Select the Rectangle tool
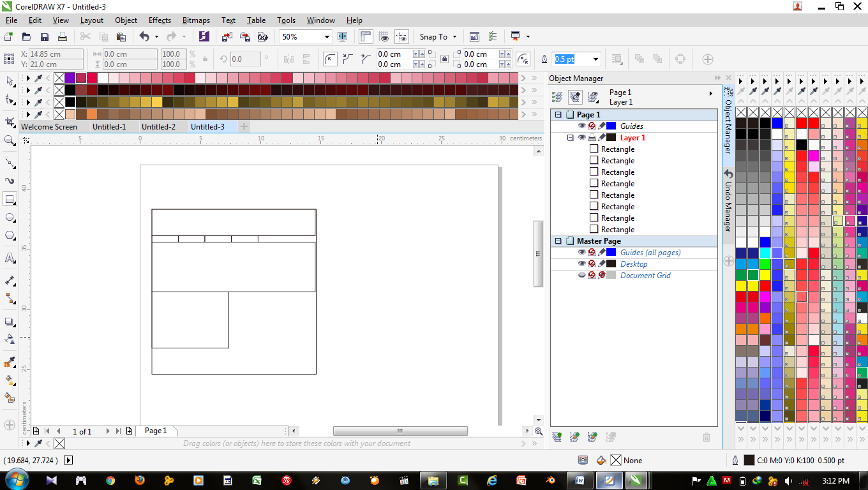Image resolution: width=868 pixels, height=490 pixels. pyautogui.click(x=9, y=200)
